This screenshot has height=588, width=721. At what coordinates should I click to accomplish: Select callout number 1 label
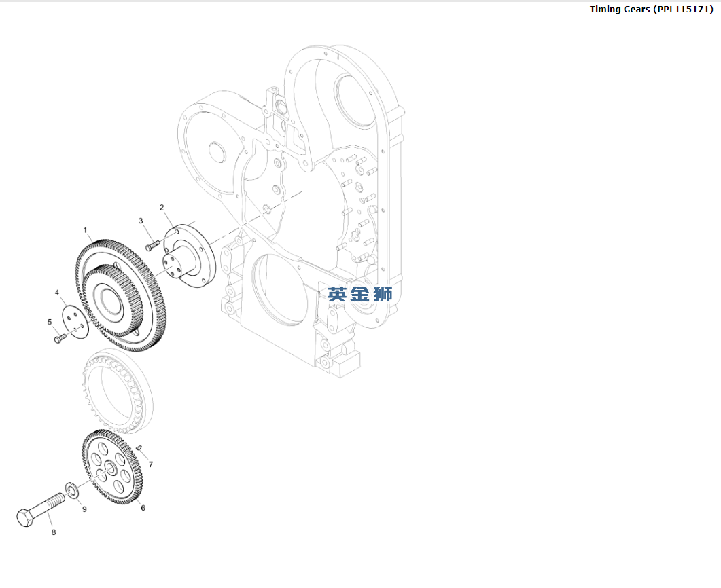[x=85, y=229]
